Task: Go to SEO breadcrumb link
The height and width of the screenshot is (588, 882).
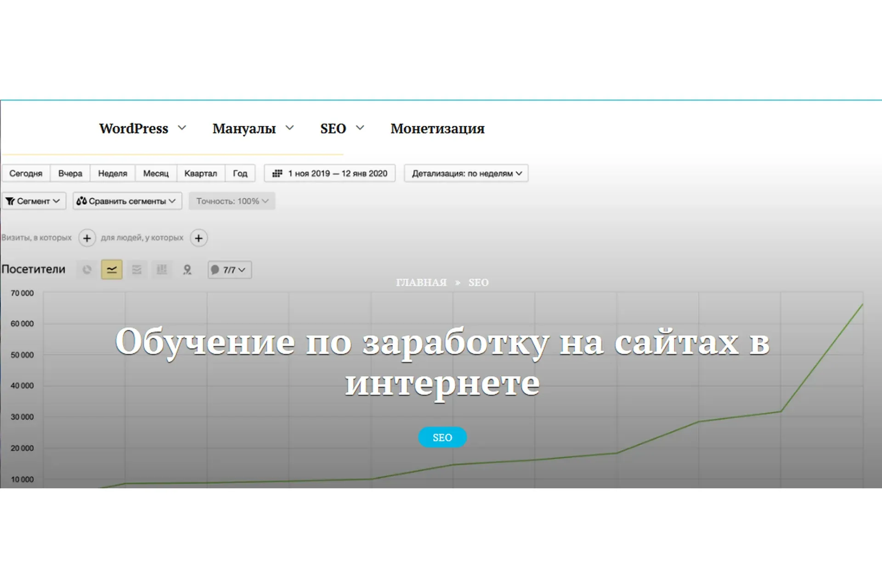Action: tap(478, 283)
